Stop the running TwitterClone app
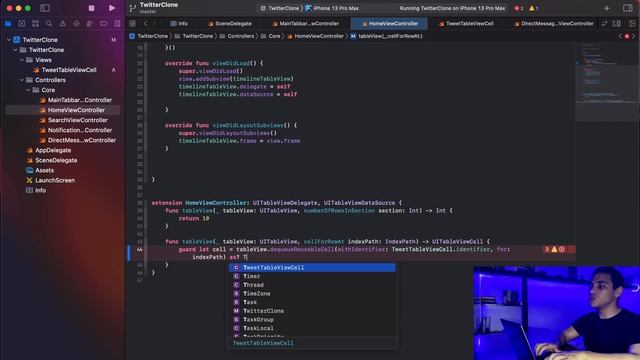The height and width of the screenshot is (360, 640). tap(91, 8)
